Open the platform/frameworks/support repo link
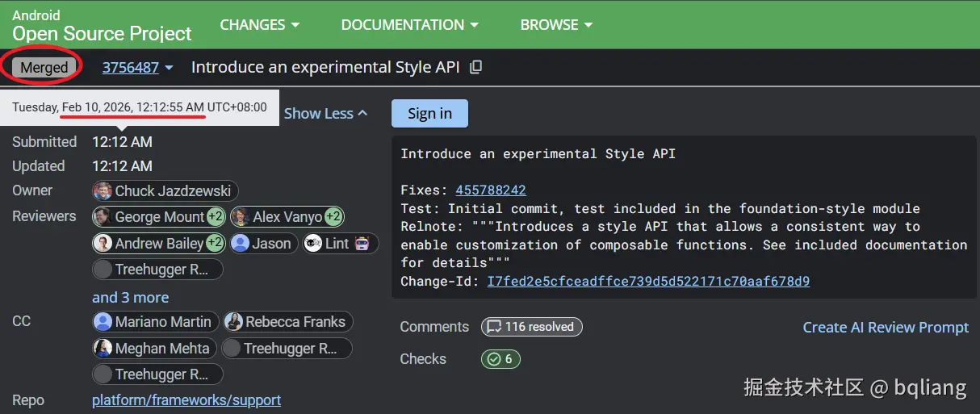This screenshot has width=980, height=414. point(186,400)
